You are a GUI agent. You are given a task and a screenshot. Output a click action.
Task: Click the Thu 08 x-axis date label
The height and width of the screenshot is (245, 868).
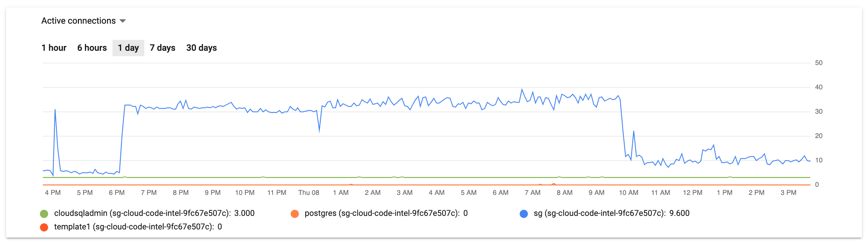click(309, 193)
